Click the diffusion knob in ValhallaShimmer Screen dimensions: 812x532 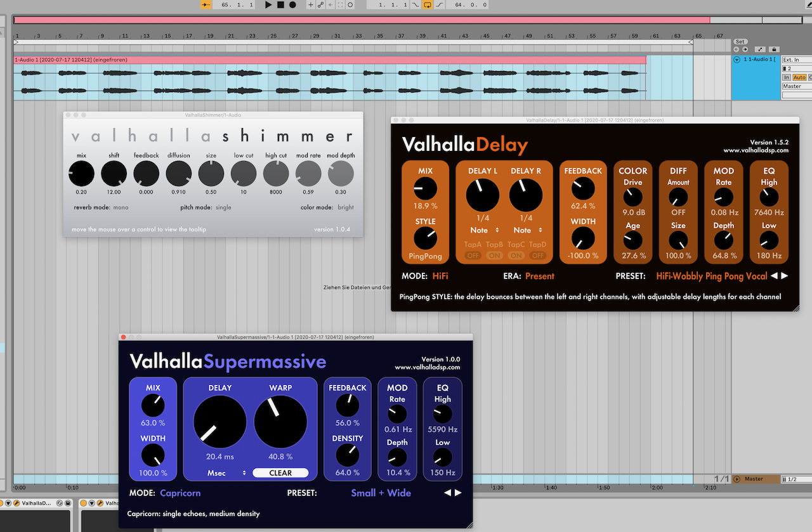tap(178, 173)
